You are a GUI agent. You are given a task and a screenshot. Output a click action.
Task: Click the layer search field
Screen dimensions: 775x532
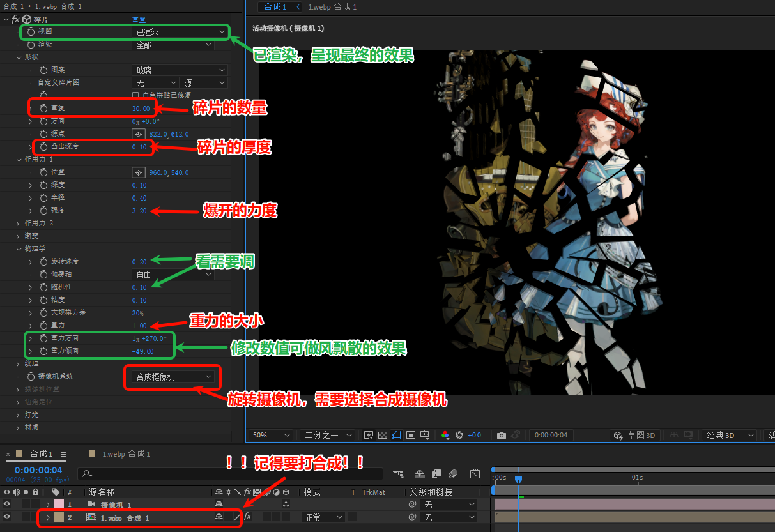point(230,474)
